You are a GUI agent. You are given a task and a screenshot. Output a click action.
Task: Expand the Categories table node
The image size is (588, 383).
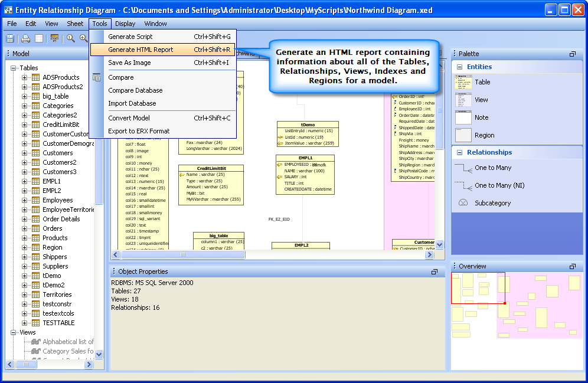click(24, 106)
